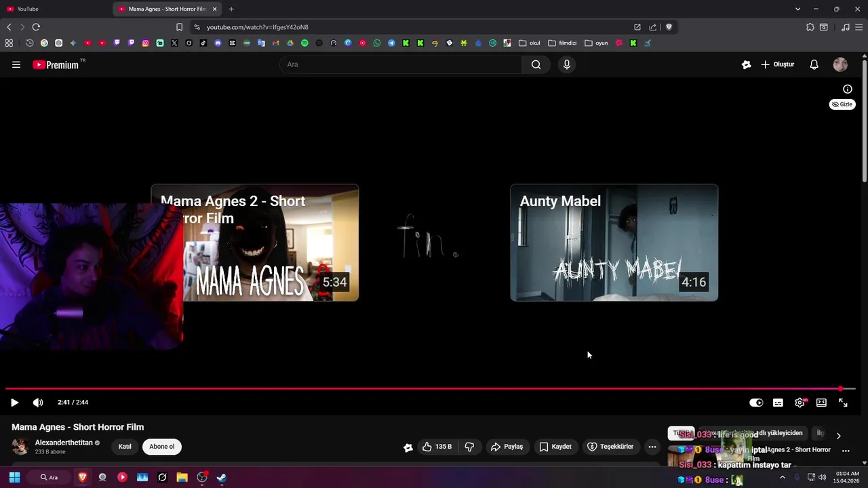868x488 pixels.
Task: Open Brave browser from taskbar
Action: (83, 477)
